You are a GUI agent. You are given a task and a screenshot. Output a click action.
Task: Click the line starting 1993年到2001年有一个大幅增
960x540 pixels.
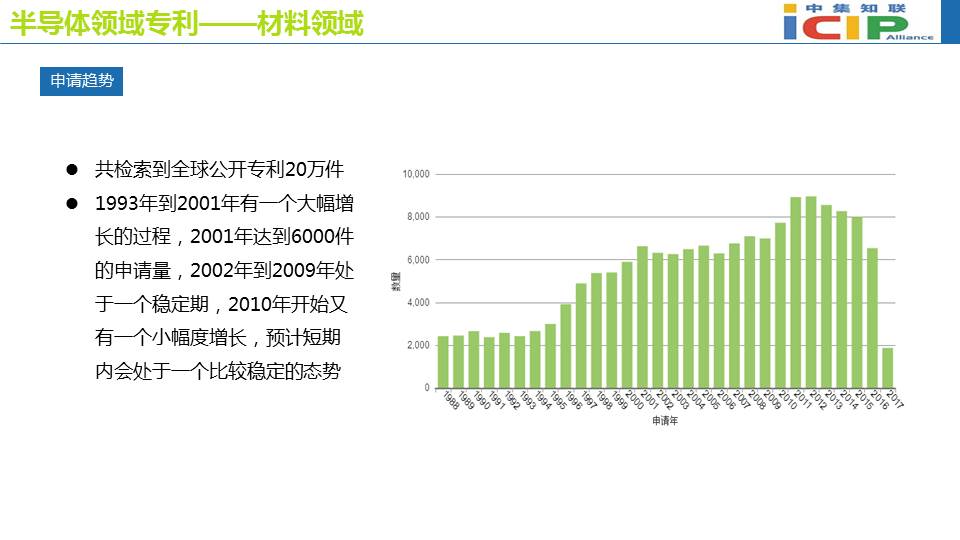click(x=224, y=203)
